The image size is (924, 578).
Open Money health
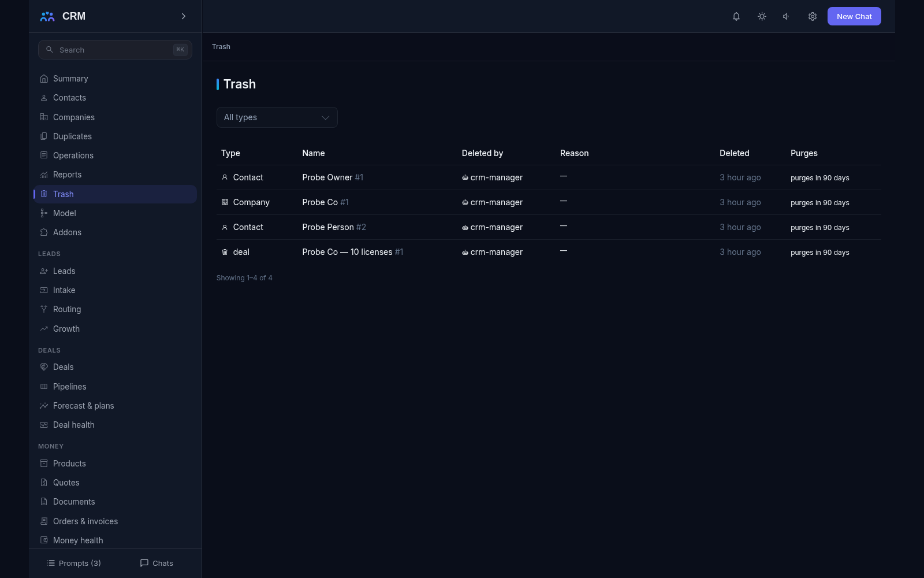[x=115, y=540]
